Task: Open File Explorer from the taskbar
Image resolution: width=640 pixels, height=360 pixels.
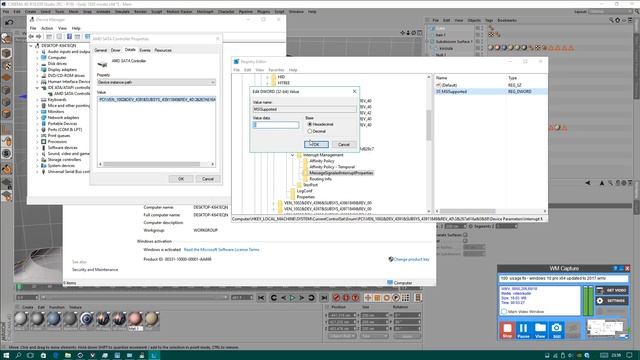Action: [68, 356]
